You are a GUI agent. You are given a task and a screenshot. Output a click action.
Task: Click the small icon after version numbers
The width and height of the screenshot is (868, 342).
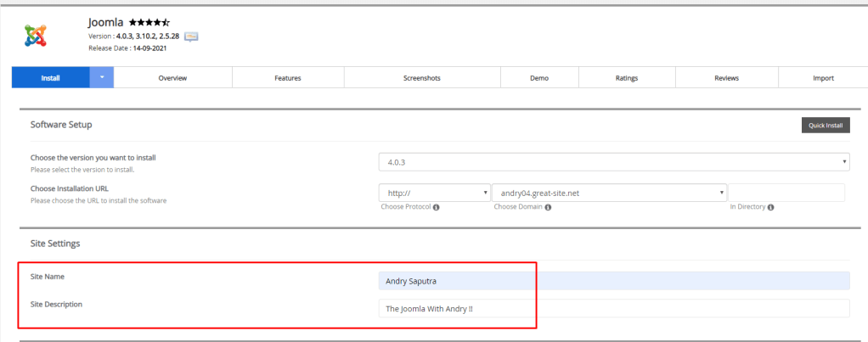click(x=191, y=36)
